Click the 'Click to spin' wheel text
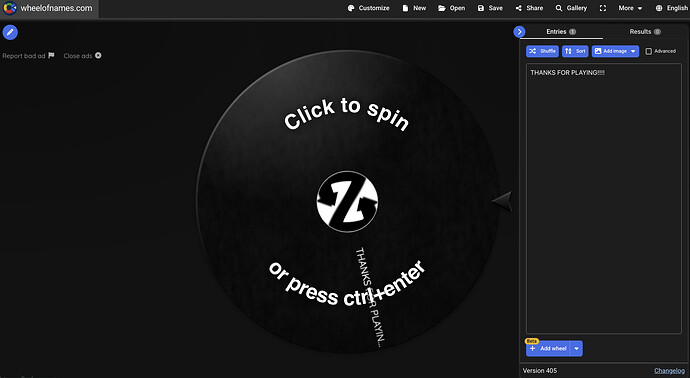690x378 pixels. click(x=347, y=114)
